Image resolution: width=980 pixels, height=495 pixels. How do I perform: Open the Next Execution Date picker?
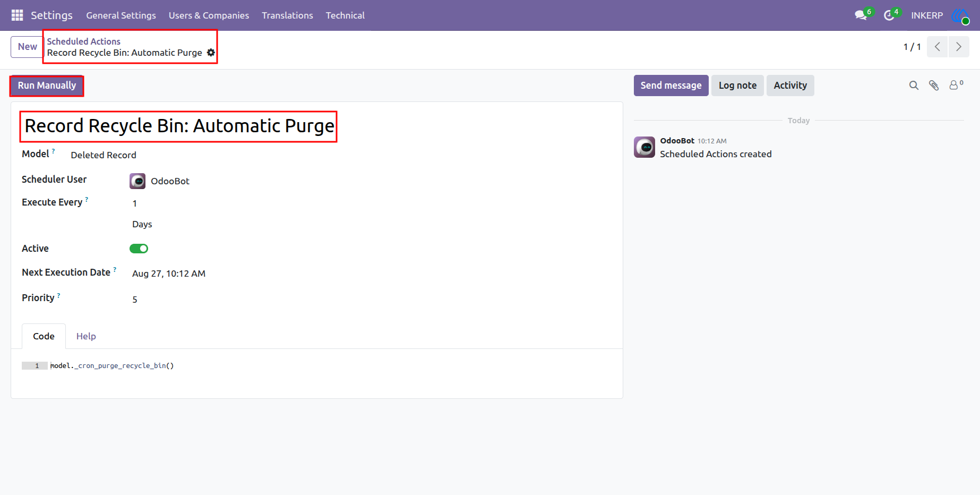point(169,274)
